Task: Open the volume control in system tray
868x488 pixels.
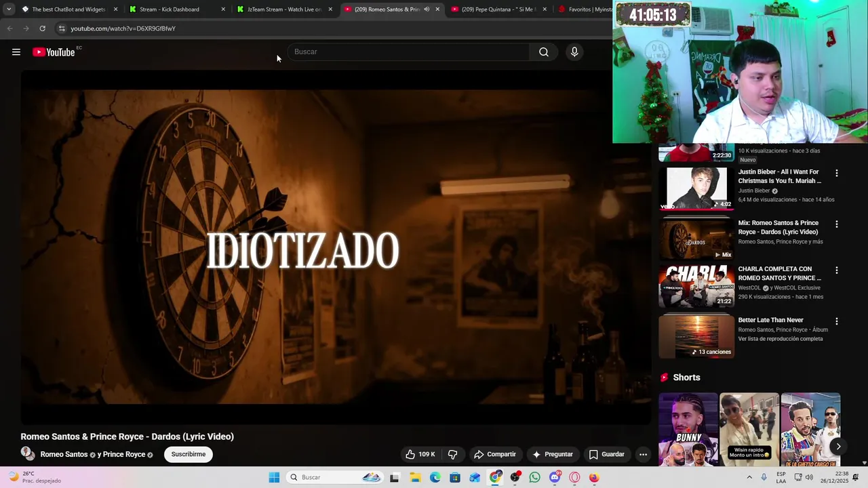Action: (808, 477)
